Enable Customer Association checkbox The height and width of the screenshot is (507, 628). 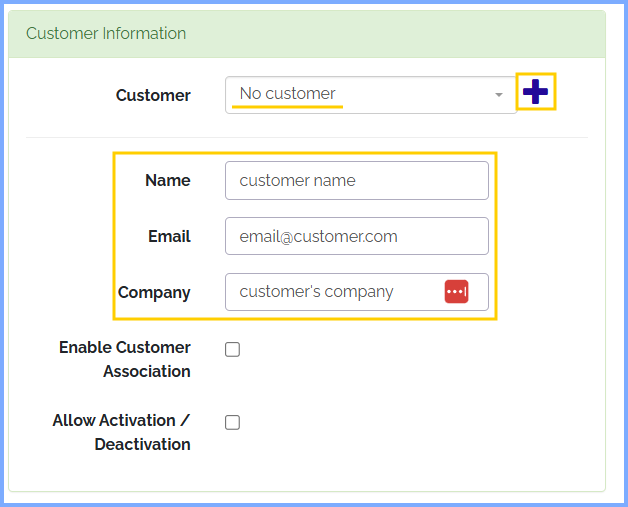click(233, 350)
